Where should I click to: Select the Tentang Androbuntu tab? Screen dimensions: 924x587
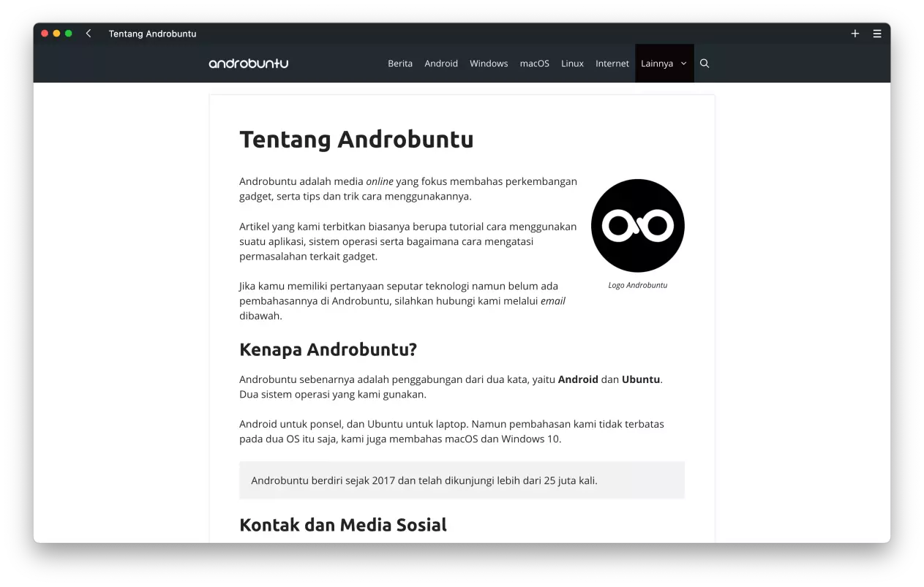pyautogui.click(x=152, y=34)
